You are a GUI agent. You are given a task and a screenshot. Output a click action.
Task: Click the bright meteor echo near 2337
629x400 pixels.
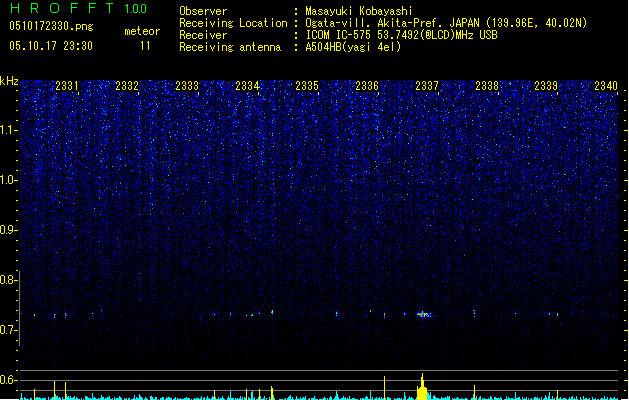[x=423, y=315]
